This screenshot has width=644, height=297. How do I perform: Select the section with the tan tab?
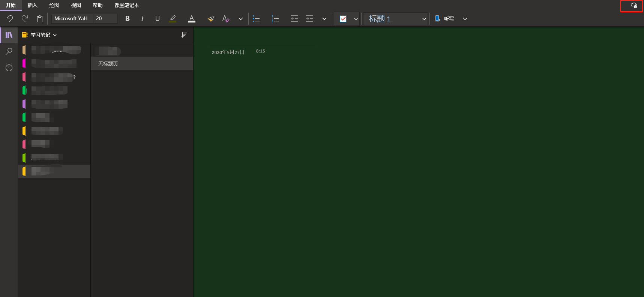tap(54, 49)
